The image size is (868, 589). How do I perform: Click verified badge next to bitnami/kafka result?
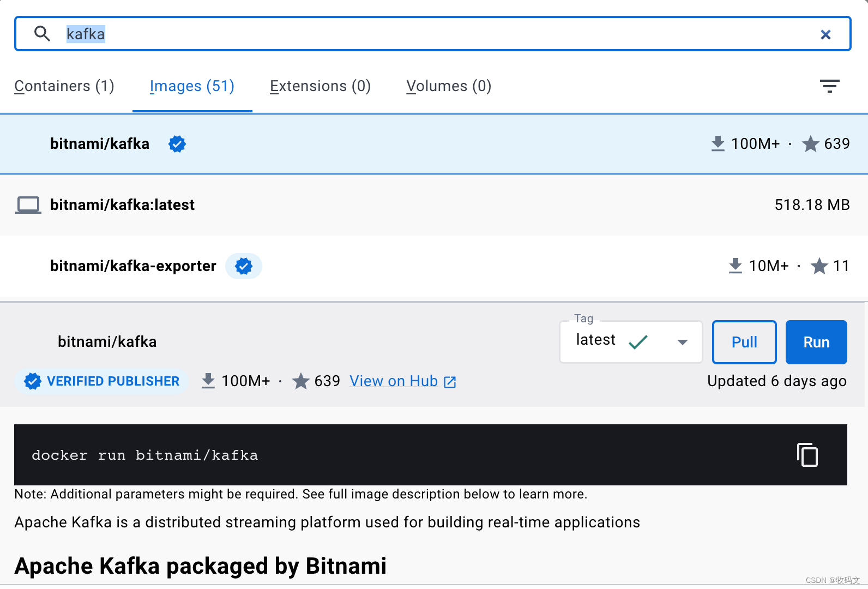pyautogui.click(x=177, y=144)
